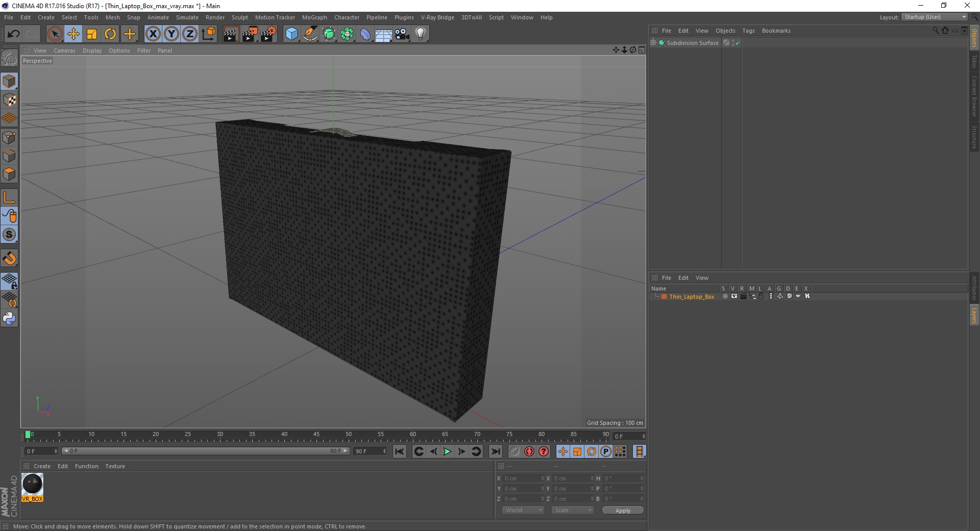Toggle Y axis lock
Image resolution: width=980 pixels, height=531 pixels.
point(171,34)
